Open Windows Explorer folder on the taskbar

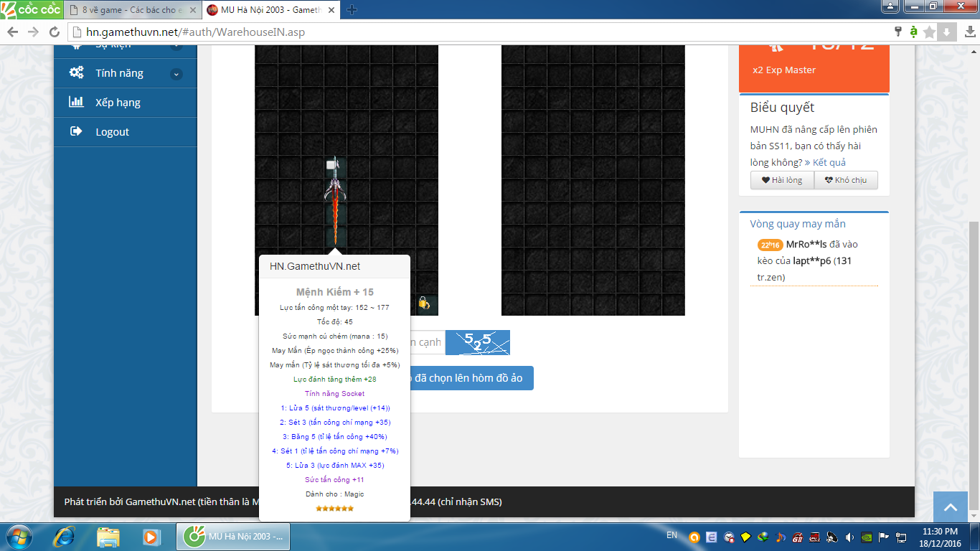tap(108, 536)
